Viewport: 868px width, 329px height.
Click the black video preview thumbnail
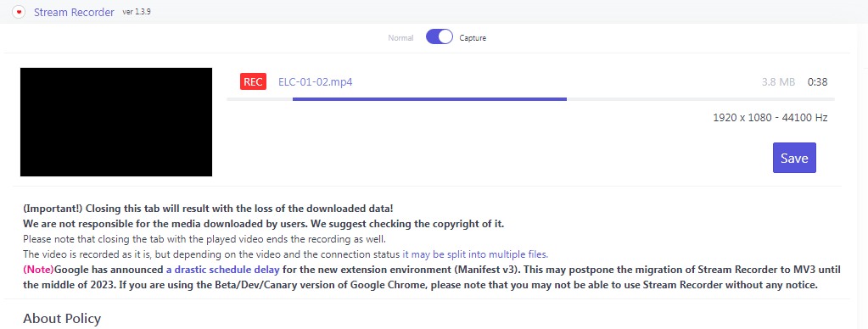pyautogui.click(x=116, y=122)
